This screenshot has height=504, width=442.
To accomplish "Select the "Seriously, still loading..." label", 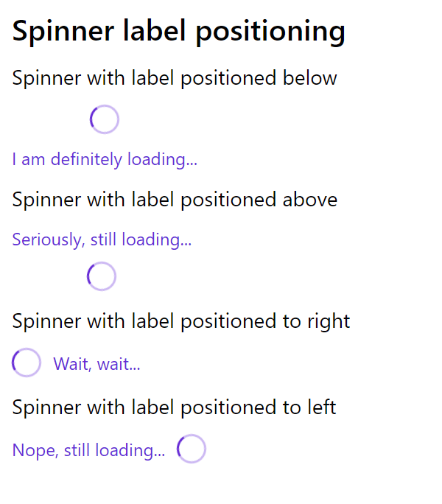I will pyautogui.click(x=102, y=239).
